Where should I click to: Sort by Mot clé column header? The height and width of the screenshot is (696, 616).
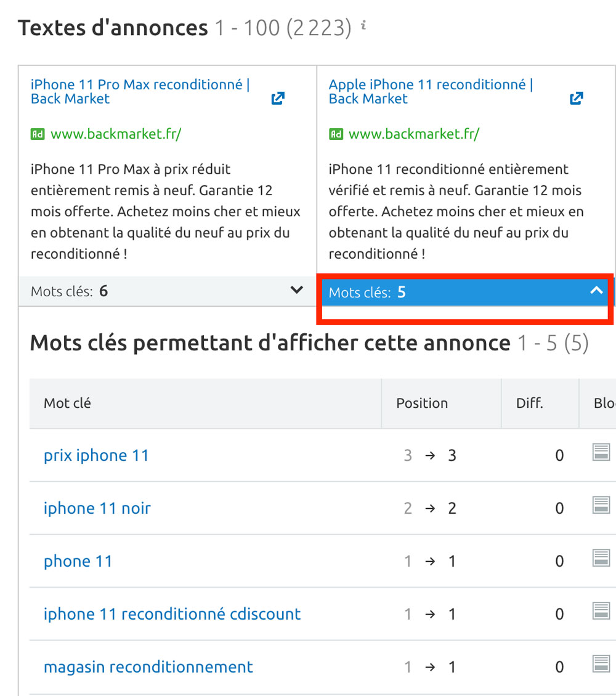(68, 403)
